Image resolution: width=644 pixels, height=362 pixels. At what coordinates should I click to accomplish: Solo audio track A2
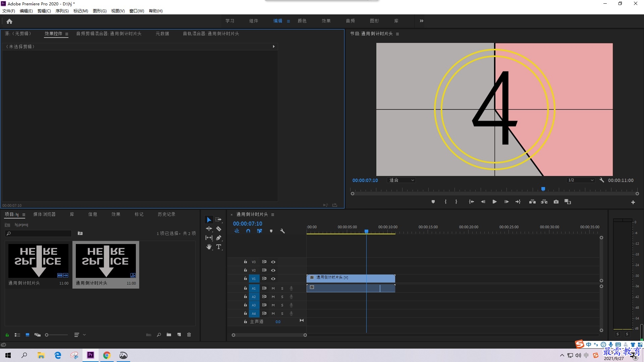coord(282,297)
